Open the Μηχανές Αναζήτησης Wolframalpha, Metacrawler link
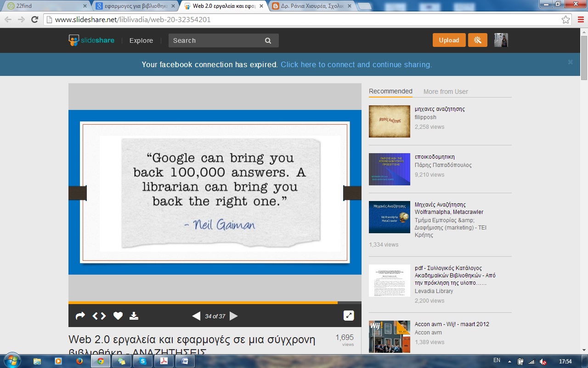 coord(449,208)
